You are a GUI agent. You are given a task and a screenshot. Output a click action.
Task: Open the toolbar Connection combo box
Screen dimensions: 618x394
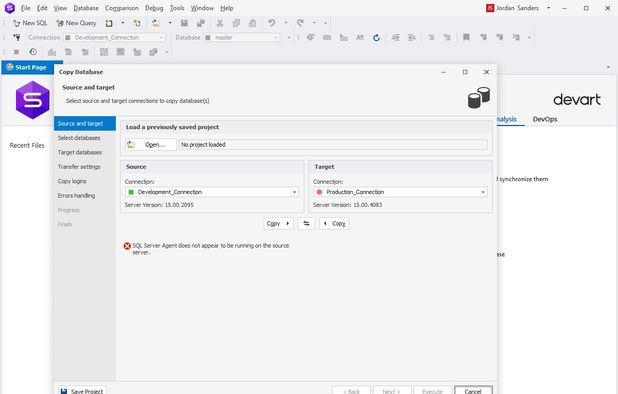pyautogui.click(x=115, y=37)
